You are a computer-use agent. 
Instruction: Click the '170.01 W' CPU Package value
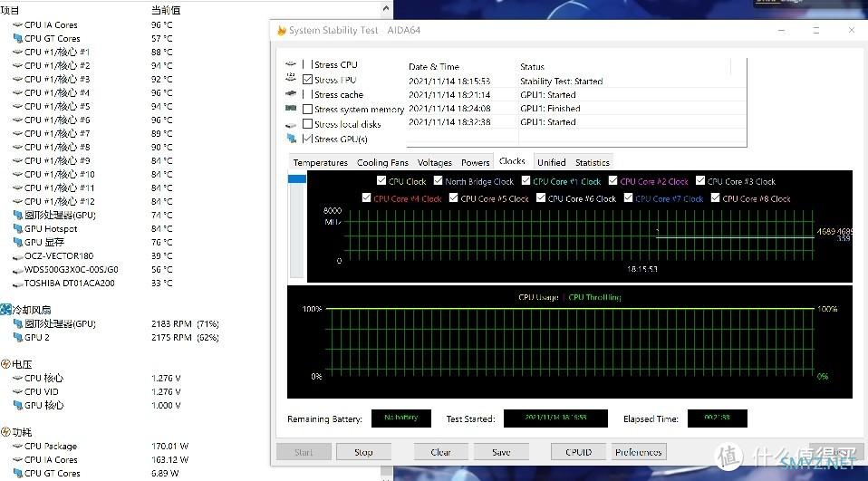(170, 447)
